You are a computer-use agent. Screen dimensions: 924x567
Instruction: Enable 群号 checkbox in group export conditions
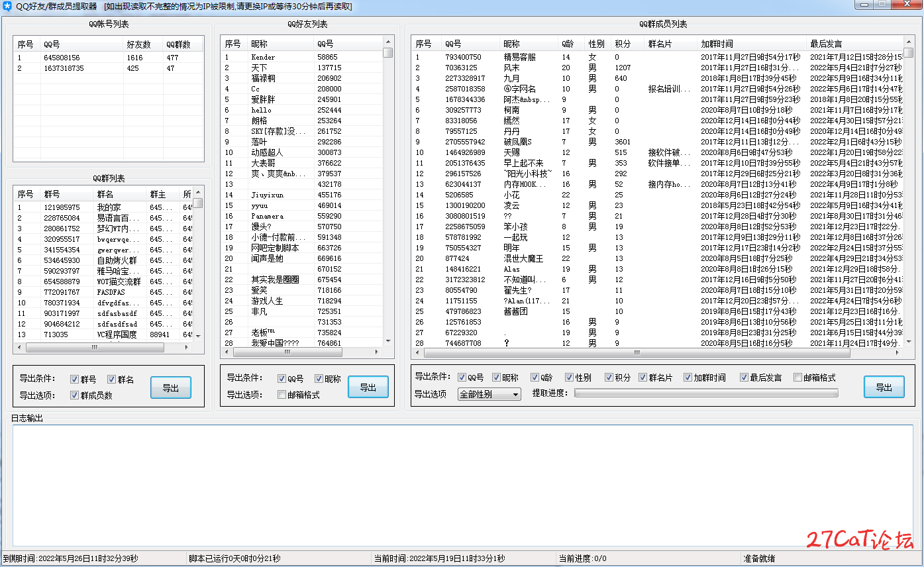(75, 380)
